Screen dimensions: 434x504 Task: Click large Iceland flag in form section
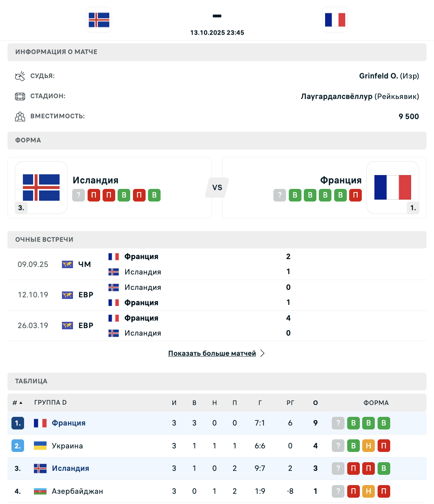[x=41, y=187]
